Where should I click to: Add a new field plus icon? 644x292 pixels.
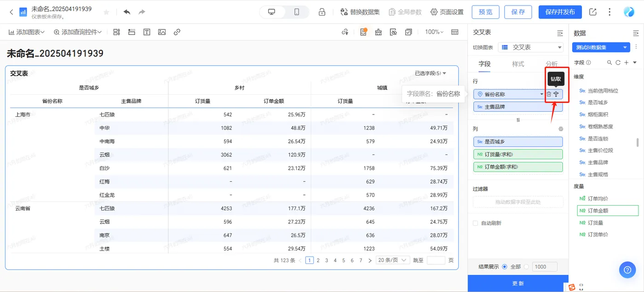[x=627, y=63]
